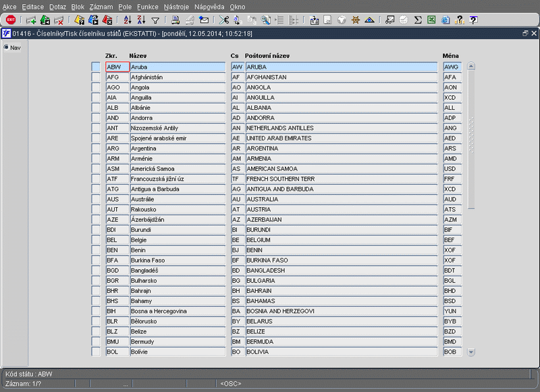Open the Dotaz menu
Viewport: 540px width, 392px height.
coord(57,7)
